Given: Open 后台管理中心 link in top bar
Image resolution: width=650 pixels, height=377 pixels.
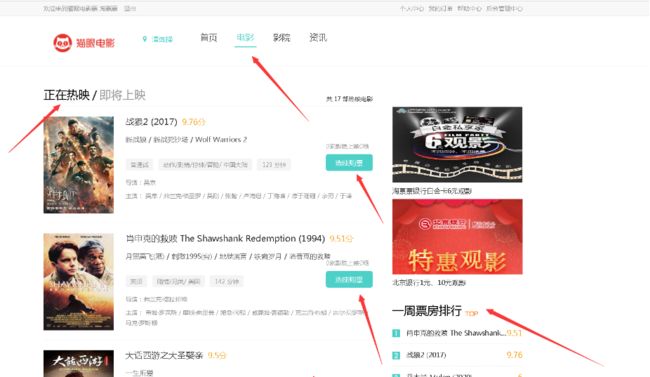Looking at the screenshot, I should (x=504, y=8).
